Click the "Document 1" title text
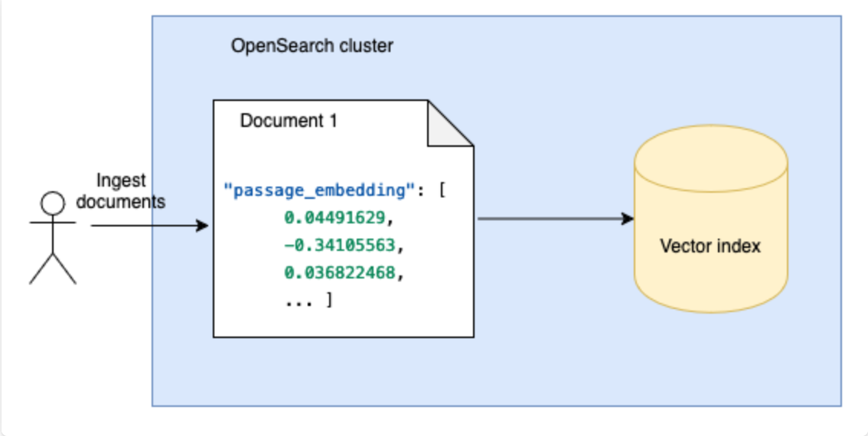Screen dimensions: 868x436 coord(289,121)
